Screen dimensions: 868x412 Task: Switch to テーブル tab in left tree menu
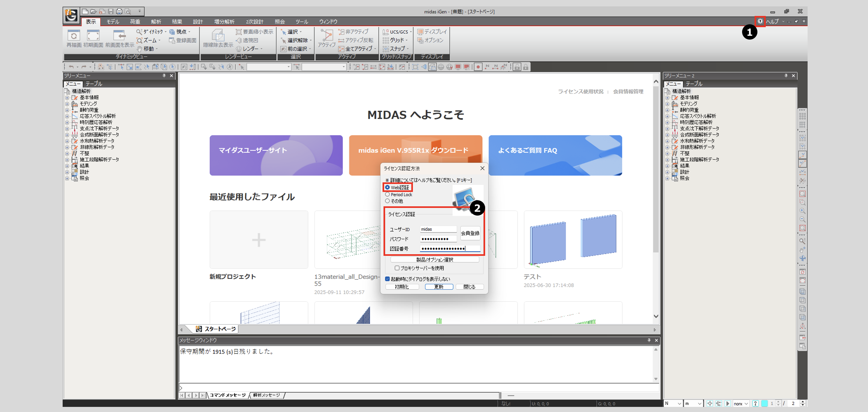(x=94, y=84)
